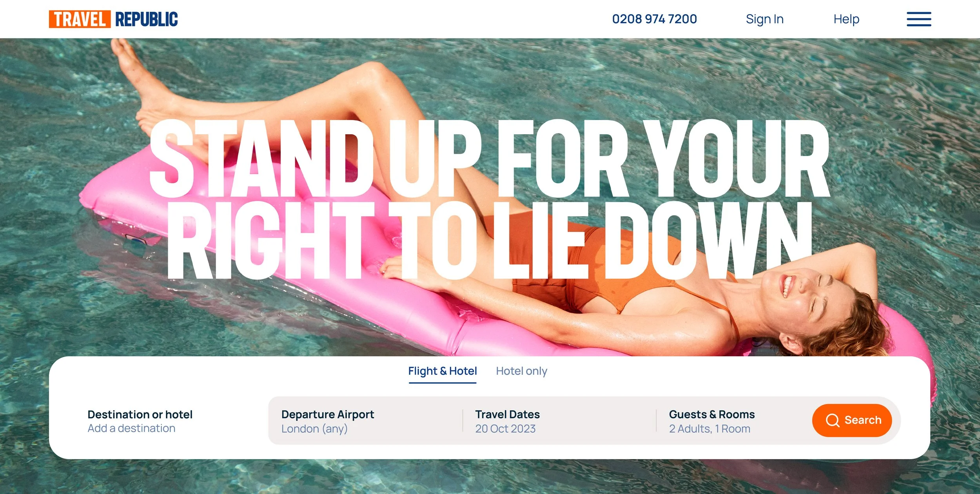The width and height of the screenshot is (980, 494).
Task: Edit the 2 Adults, 1 Room value
Action: point(710,429)
